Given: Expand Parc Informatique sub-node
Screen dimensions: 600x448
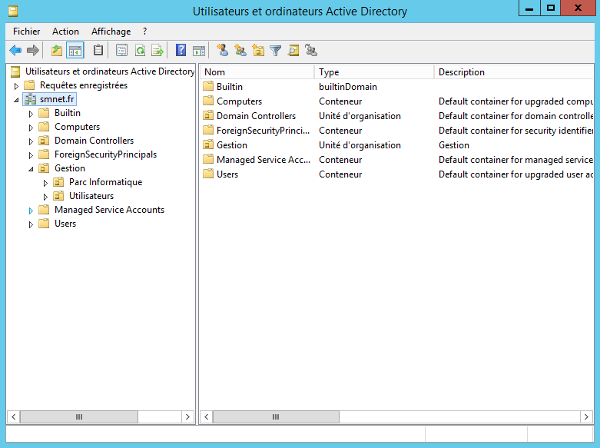Looking at the screenshot, I should (x=46, y=183).
